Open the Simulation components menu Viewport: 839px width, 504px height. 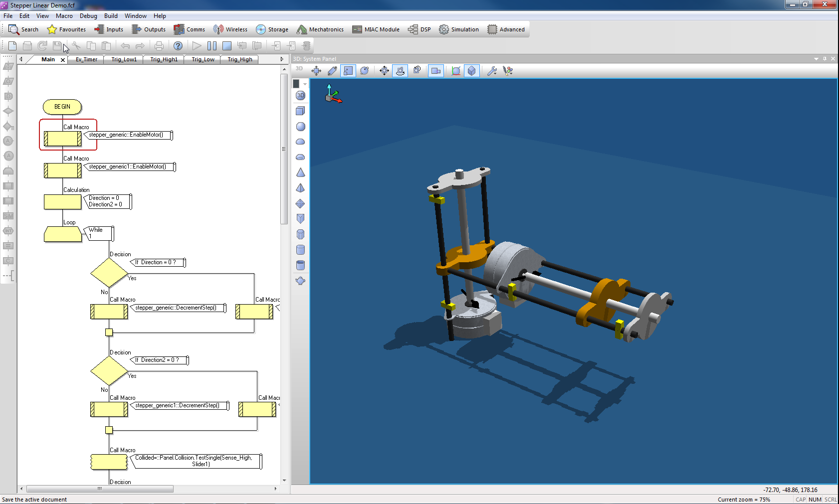[x=458, y=29]
